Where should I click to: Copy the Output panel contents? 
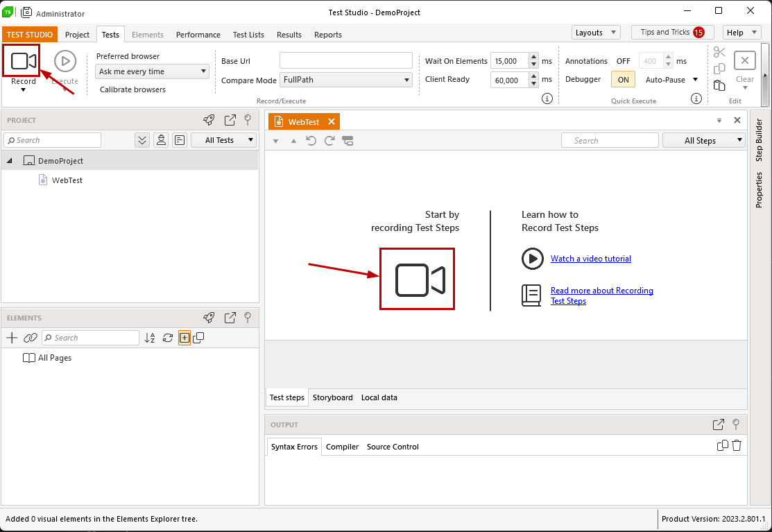[722, 445]
